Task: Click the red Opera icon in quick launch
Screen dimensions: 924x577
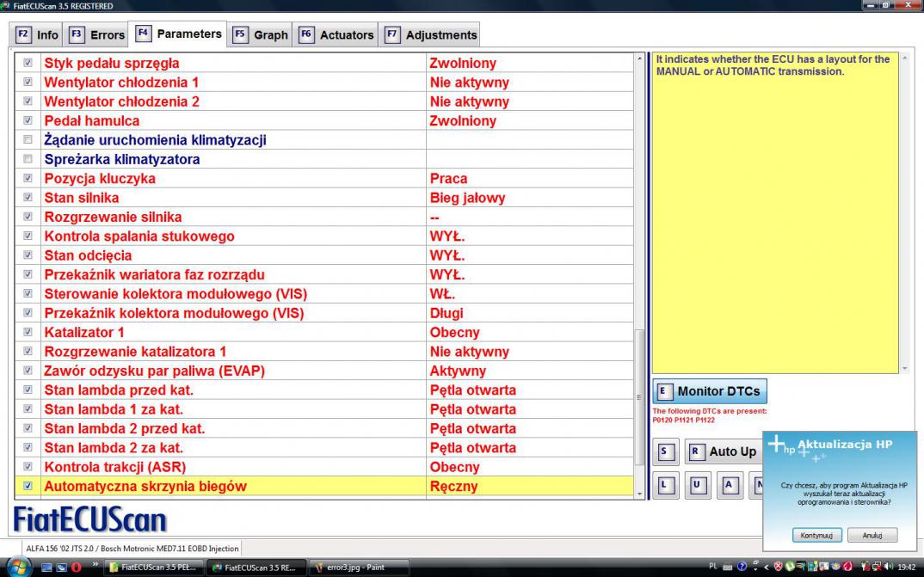Action: [76, 568]
